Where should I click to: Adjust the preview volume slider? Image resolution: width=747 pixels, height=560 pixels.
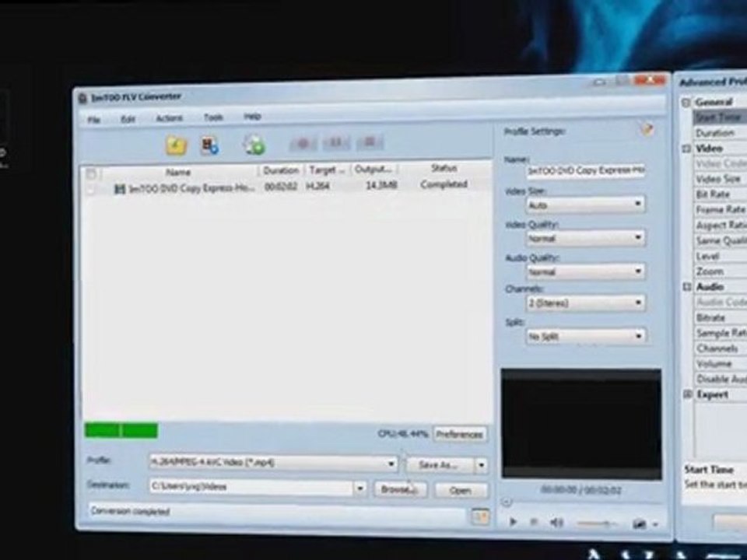pyautogui.click(x=597, y=523)
